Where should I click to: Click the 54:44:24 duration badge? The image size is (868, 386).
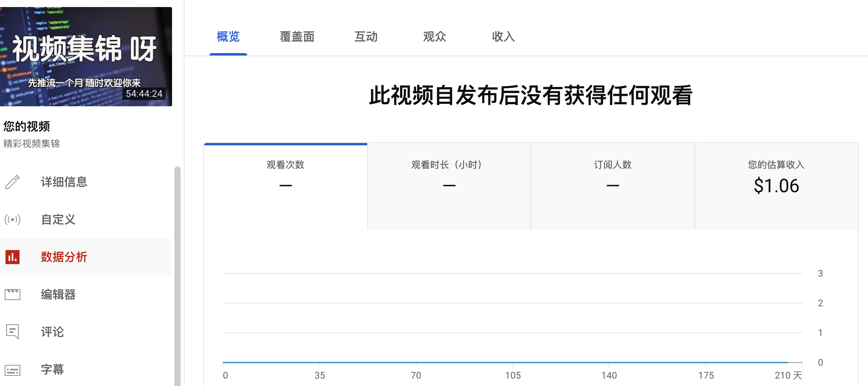(144, 94)
